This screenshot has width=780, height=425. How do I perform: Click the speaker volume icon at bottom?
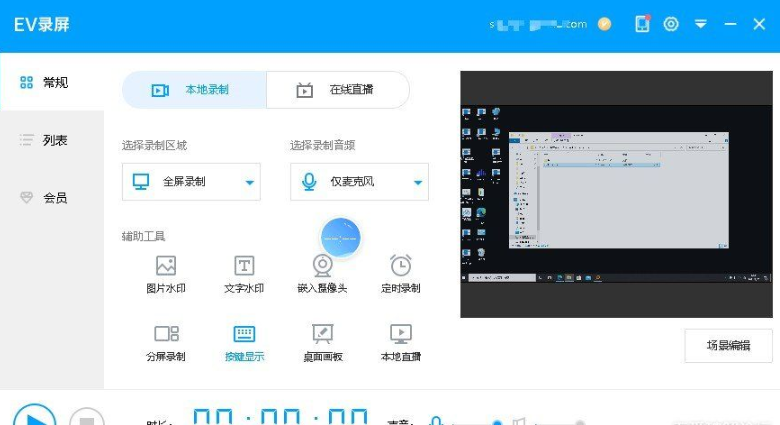pyautogui.click(x=519, y=422)
